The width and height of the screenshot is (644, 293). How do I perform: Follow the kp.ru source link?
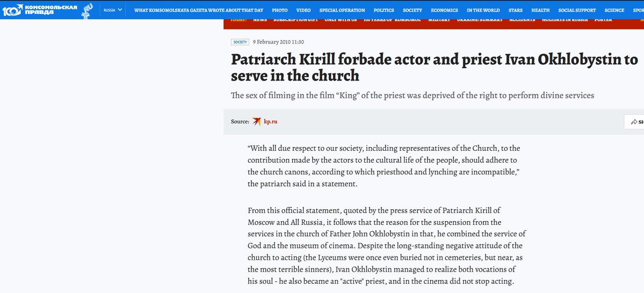(270, 121)
